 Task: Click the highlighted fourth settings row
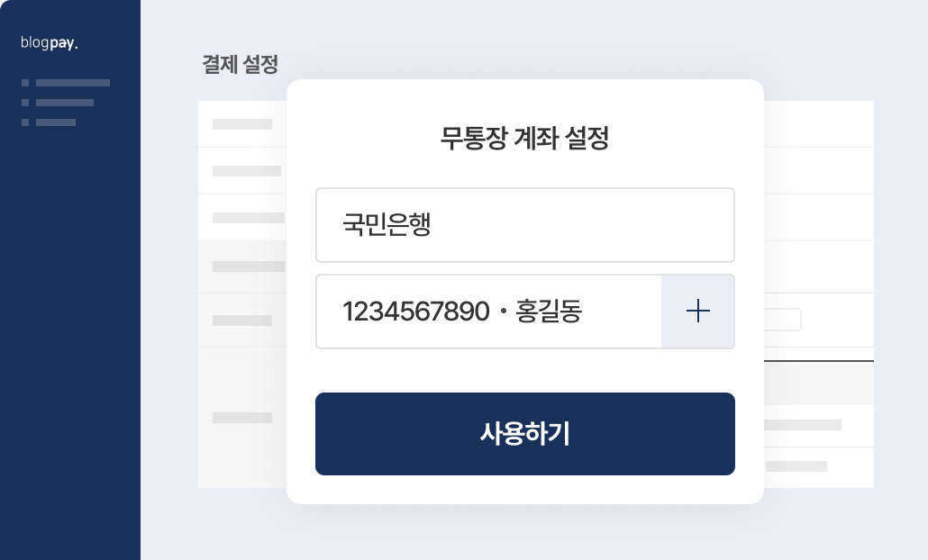click(242, 266)
